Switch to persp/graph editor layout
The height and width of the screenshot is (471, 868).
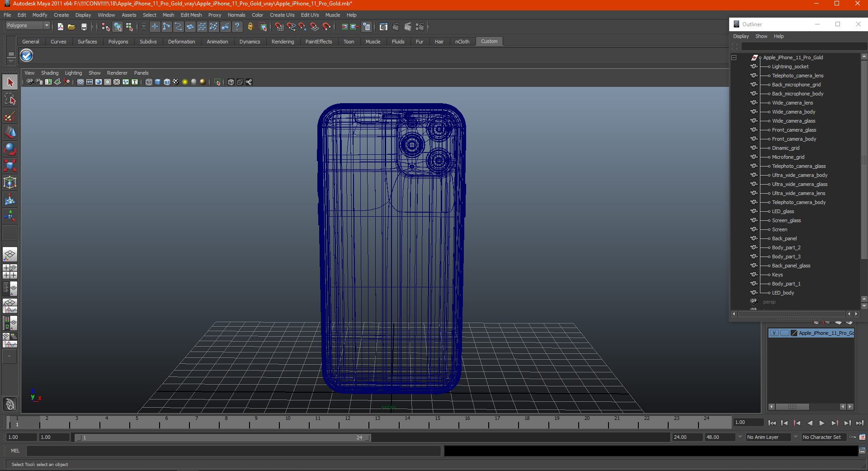click(x=10, y=306)
